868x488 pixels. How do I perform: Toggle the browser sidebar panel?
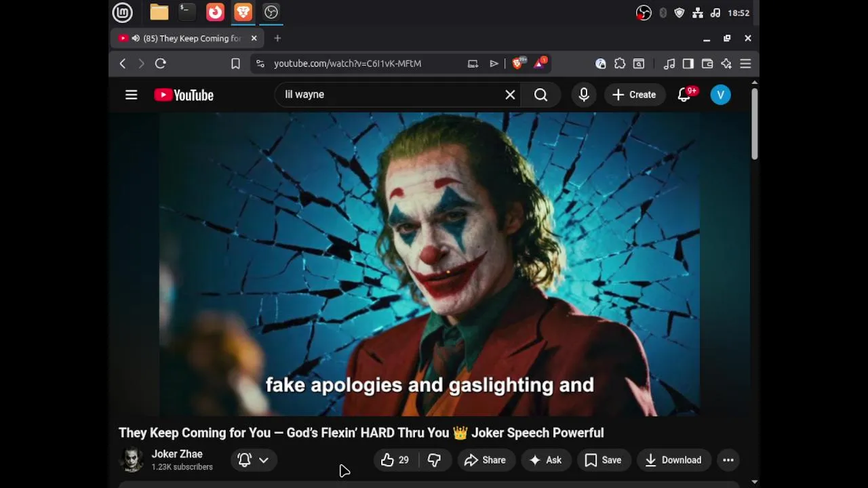[688, 64]
